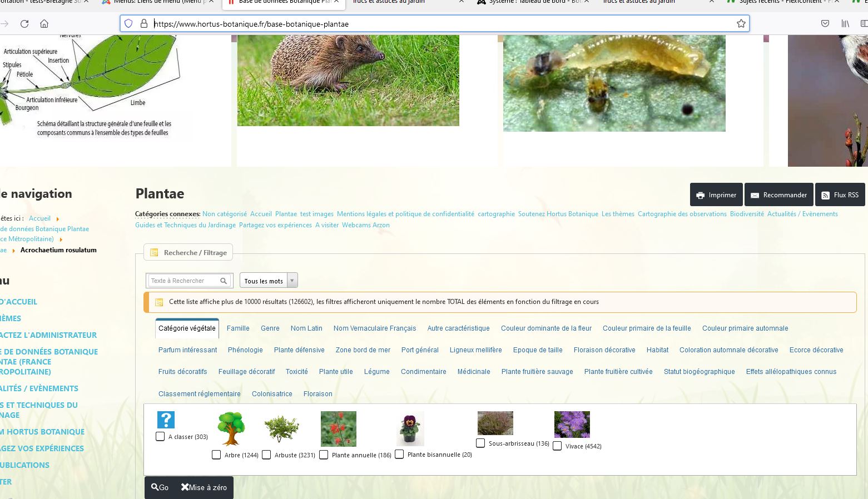Switch to the 'Genre' filter tab
The image size is (868, 499).
point(270,328)
